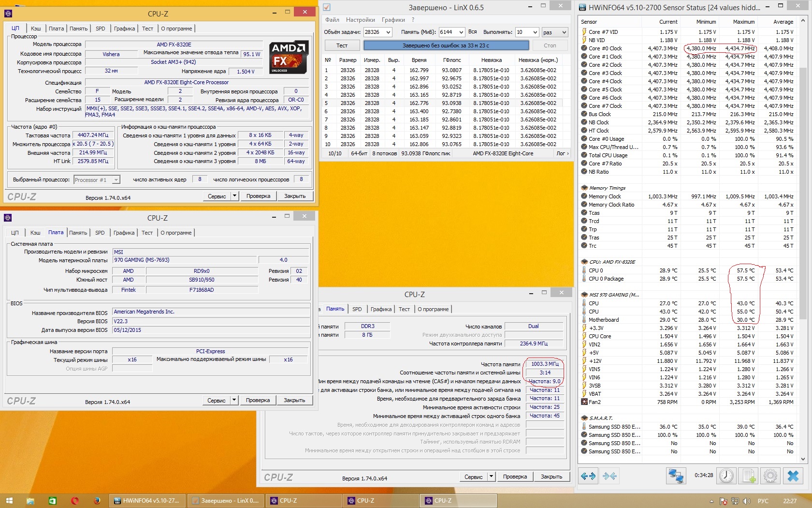Viewport: 812px width, 508px height.
Task: Open the Windows Store taskbar icon
Action: point(52,501)
